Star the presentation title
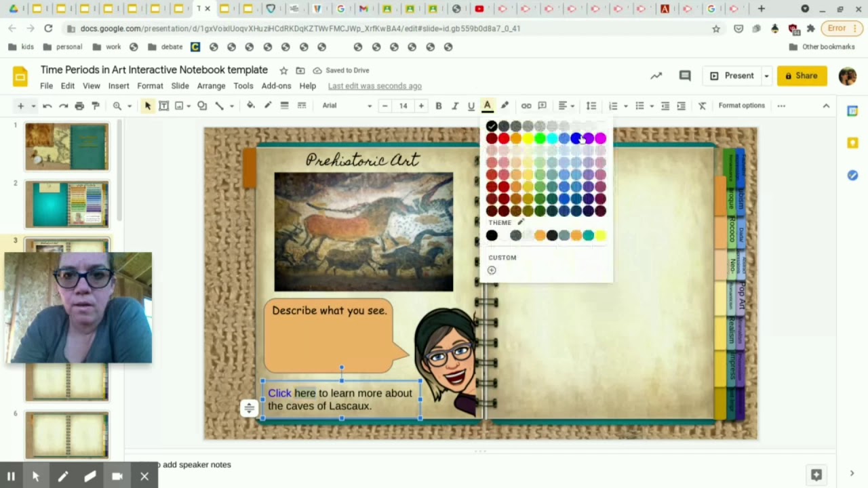 coord(283,70)
